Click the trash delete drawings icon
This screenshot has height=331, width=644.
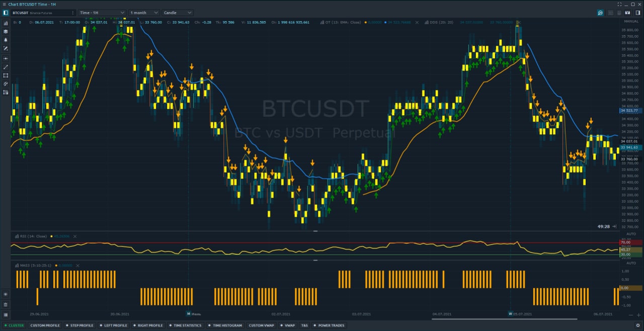pyautogui.click(x=6, y=304)
